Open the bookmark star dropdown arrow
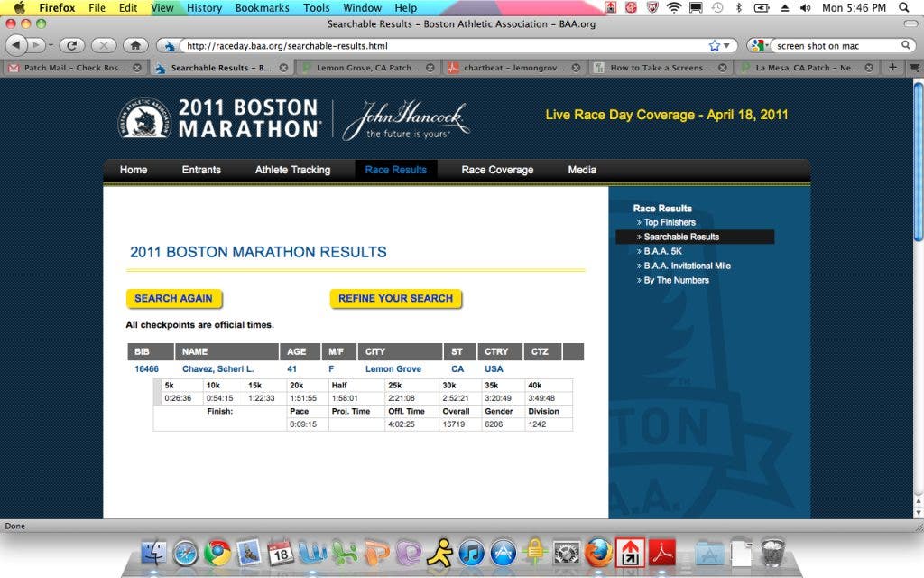Screen dimensions: 924x578 [726, 45]
